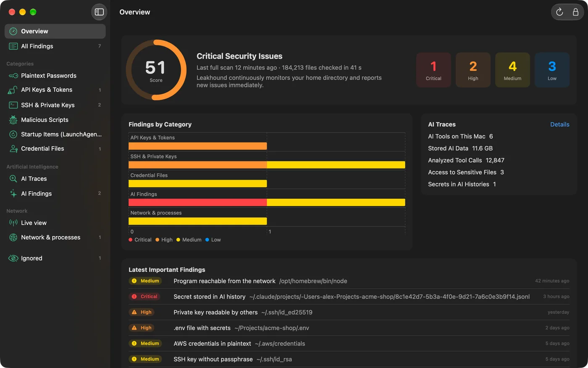Viewport: 588px width, 368px height.
Task: Click the High count card
Action: 473,70
